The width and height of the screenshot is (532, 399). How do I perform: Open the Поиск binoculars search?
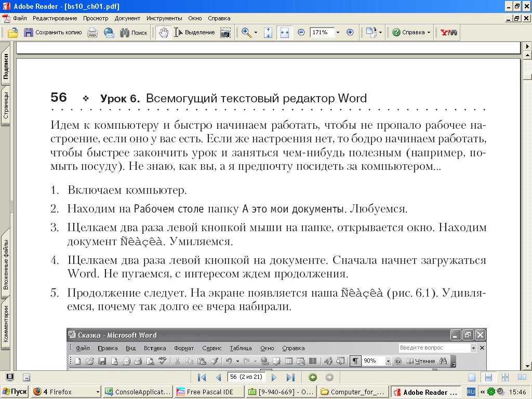(x=134, y=33)
